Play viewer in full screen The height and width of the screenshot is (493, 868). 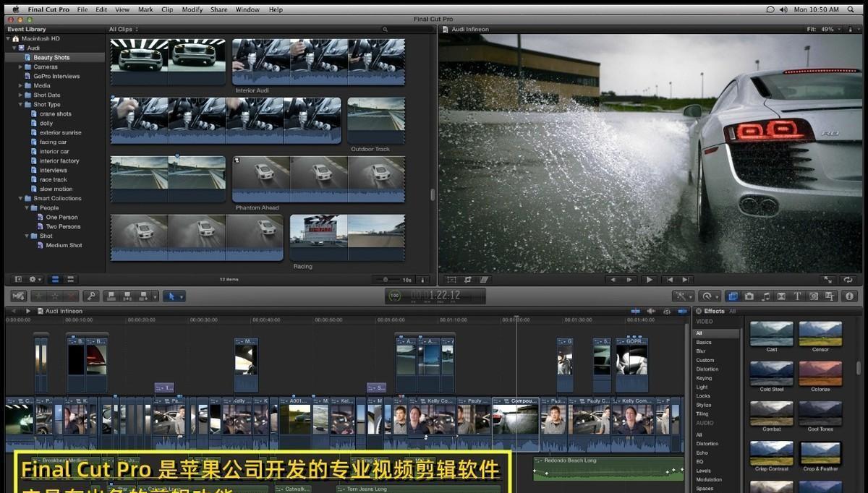[829, 280]
